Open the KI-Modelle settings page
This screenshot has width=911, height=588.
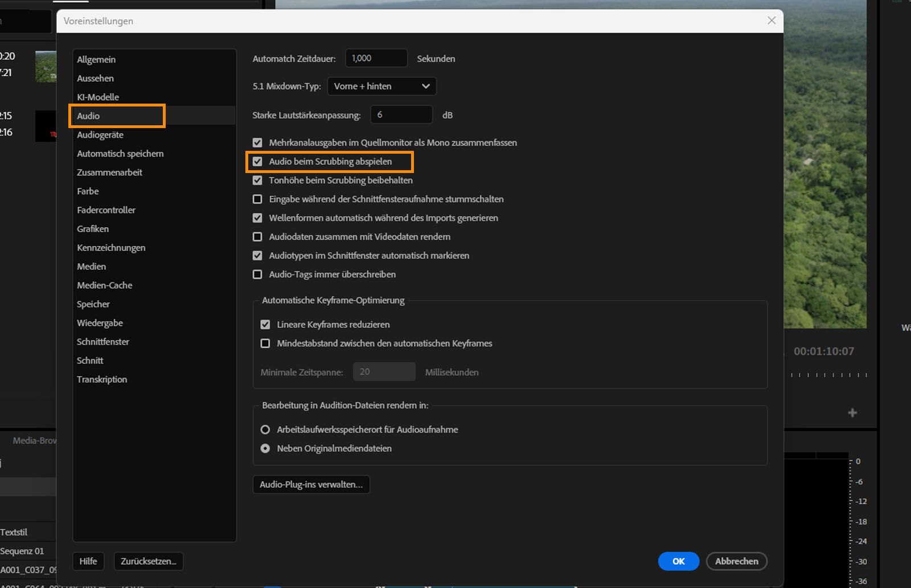97,97
